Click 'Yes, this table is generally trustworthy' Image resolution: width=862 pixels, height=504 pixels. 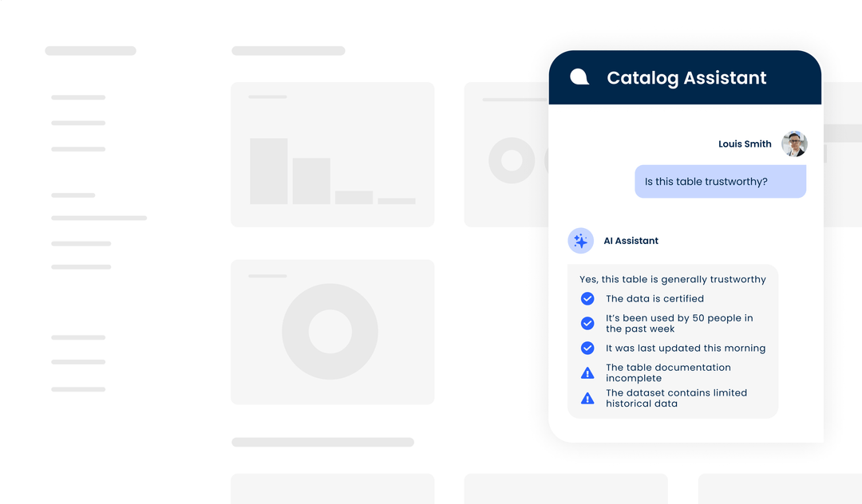pyautogui.click(x=672, y=279)
